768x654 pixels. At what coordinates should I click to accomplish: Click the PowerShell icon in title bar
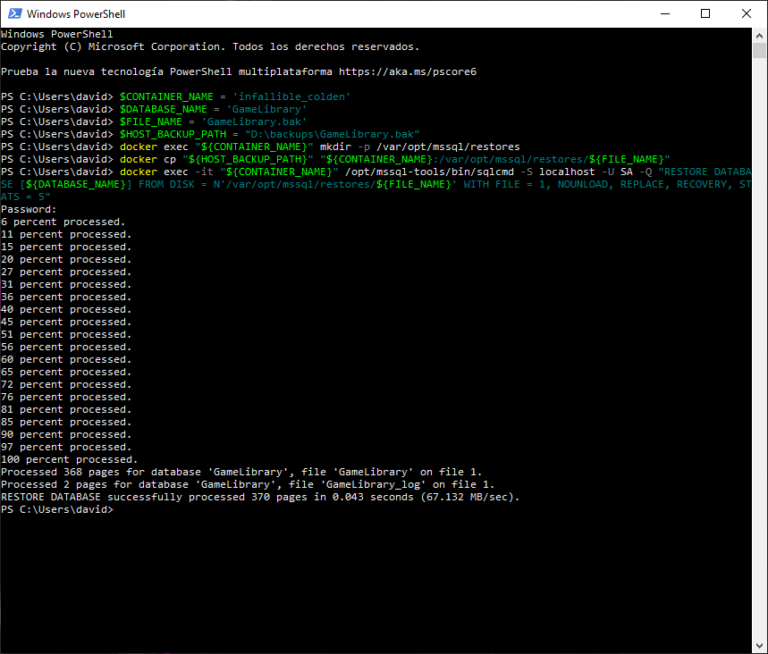(13, 14)
